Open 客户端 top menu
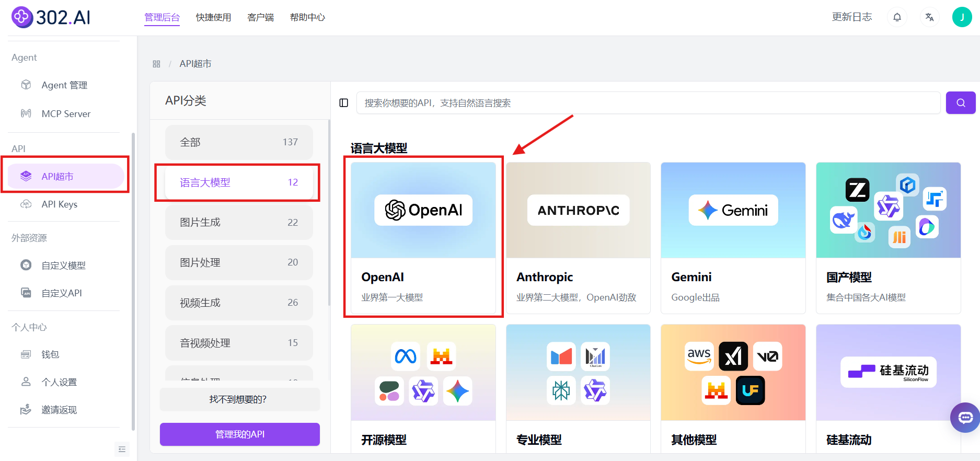The image size is (980, 461). [260, 17]
